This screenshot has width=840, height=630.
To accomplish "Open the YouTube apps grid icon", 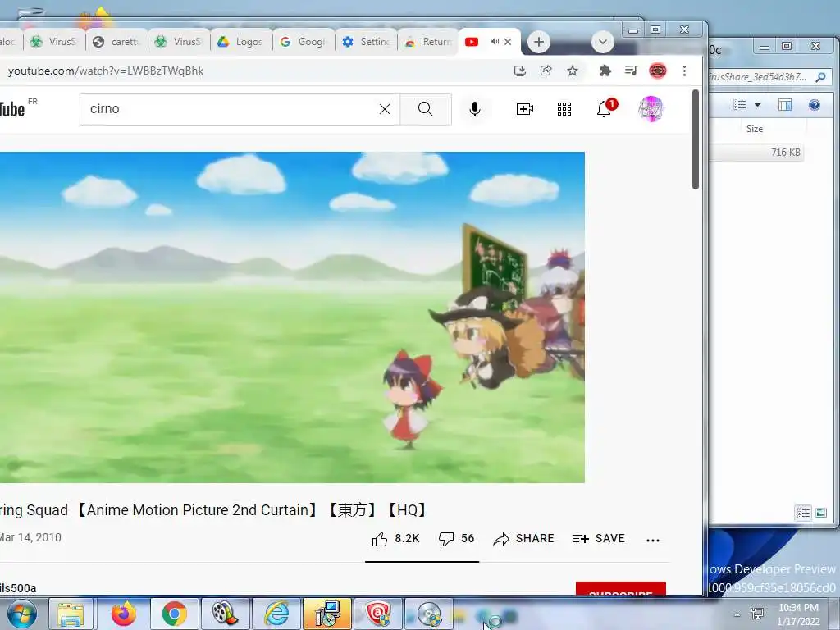I will 564,109.
